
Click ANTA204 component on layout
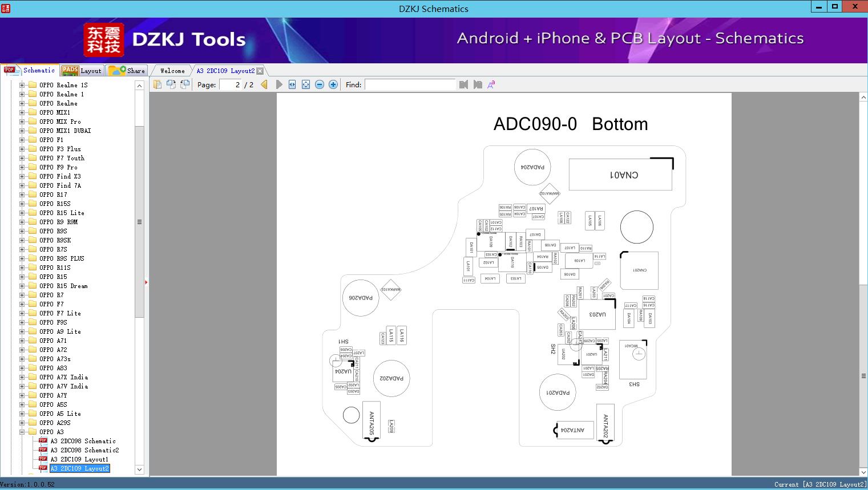575,430
